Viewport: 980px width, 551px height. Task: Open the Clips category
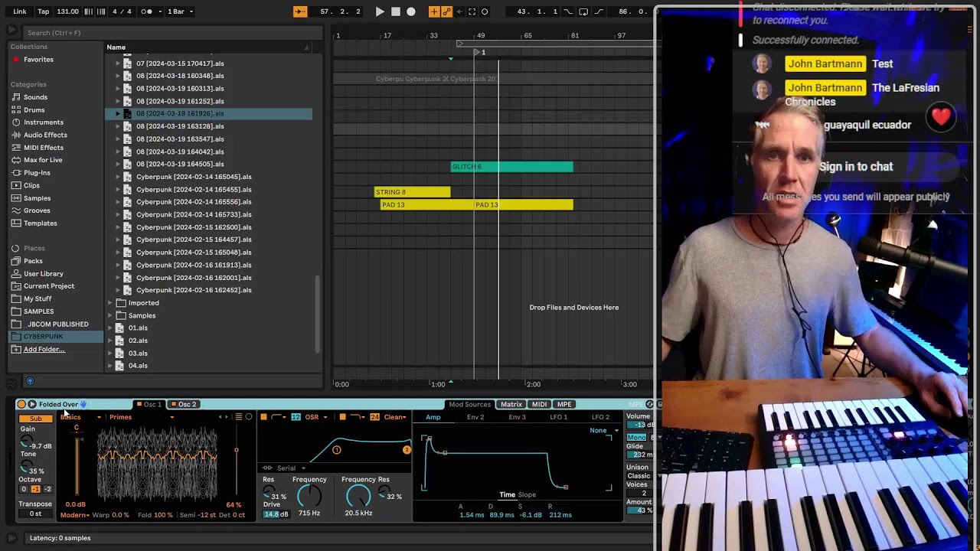(31, 185)
